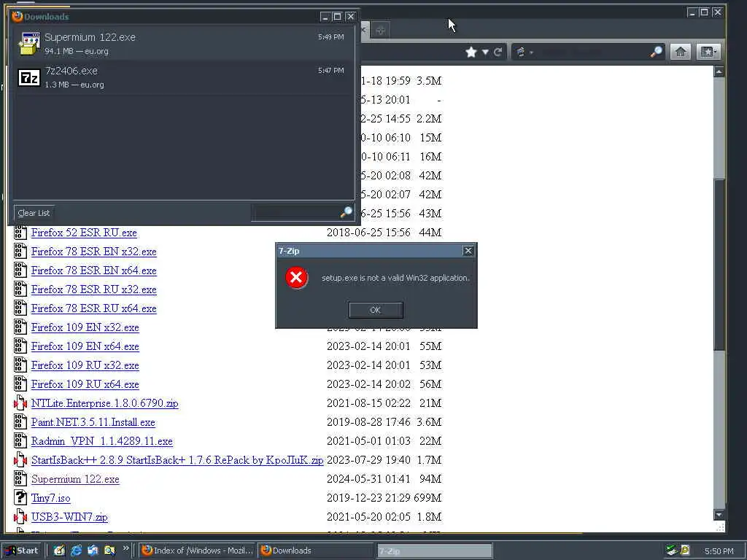Bookmark the page with the star icon
This screenshot has height=560, width=747.
(x=471, y=52)
